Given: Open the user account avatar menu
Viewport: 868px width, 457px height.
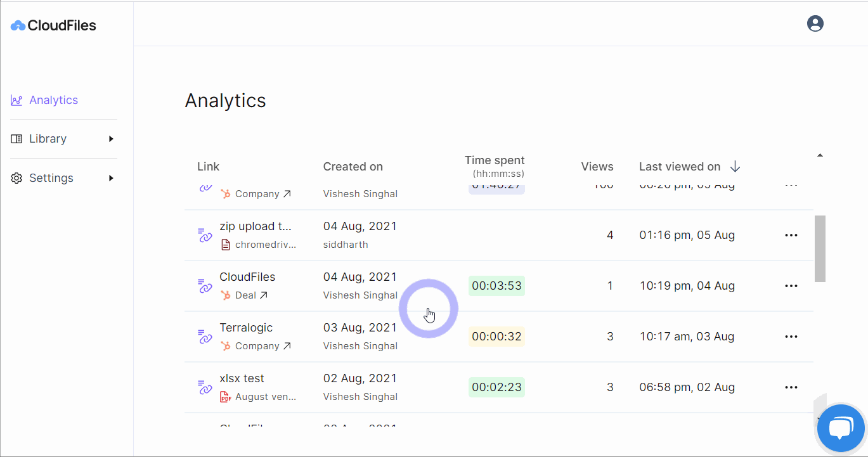Looking at the screenshot, I should point(815,23).
